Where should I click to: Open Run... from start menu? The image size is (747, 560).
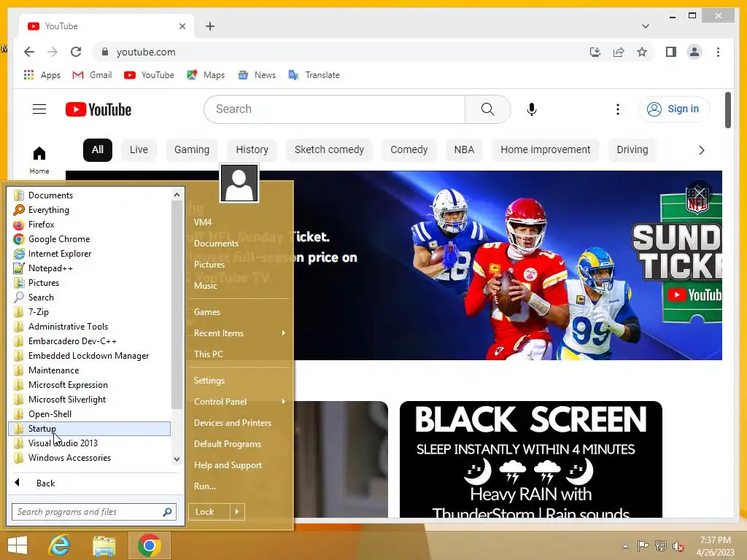(205, 486)
